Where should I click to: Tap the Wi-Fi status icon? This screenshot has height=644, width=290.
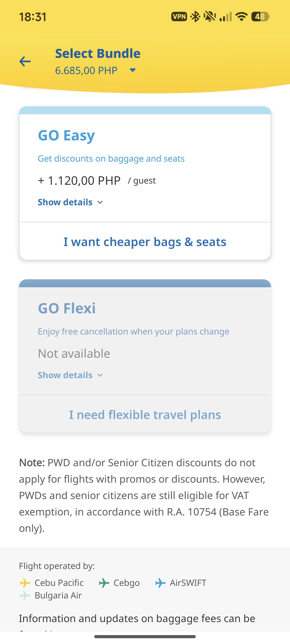tap(241, 17)
